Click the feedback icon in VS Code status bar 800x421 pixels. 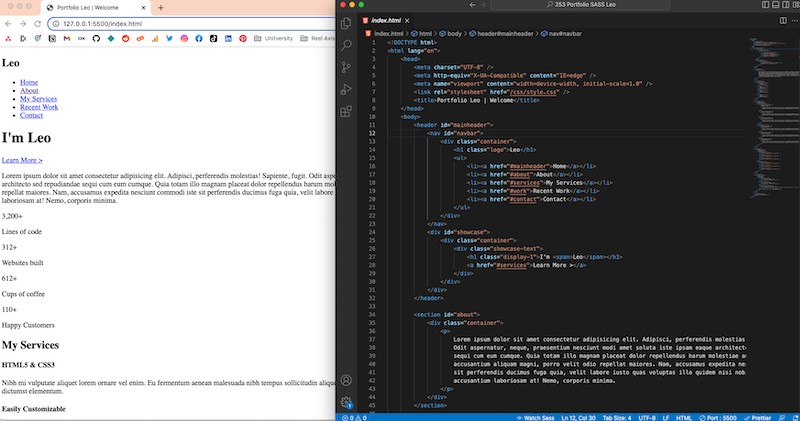[x=782, y=418]
